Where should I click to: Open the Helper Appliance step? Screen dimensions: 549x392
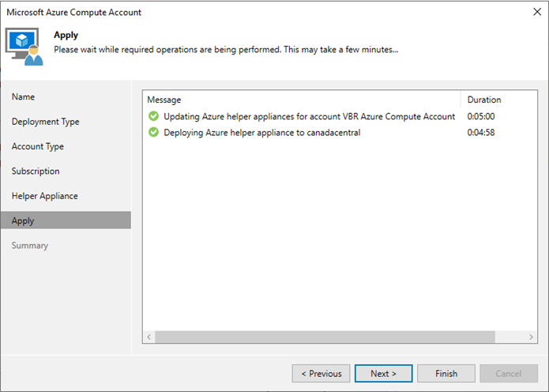pos(45,196)
